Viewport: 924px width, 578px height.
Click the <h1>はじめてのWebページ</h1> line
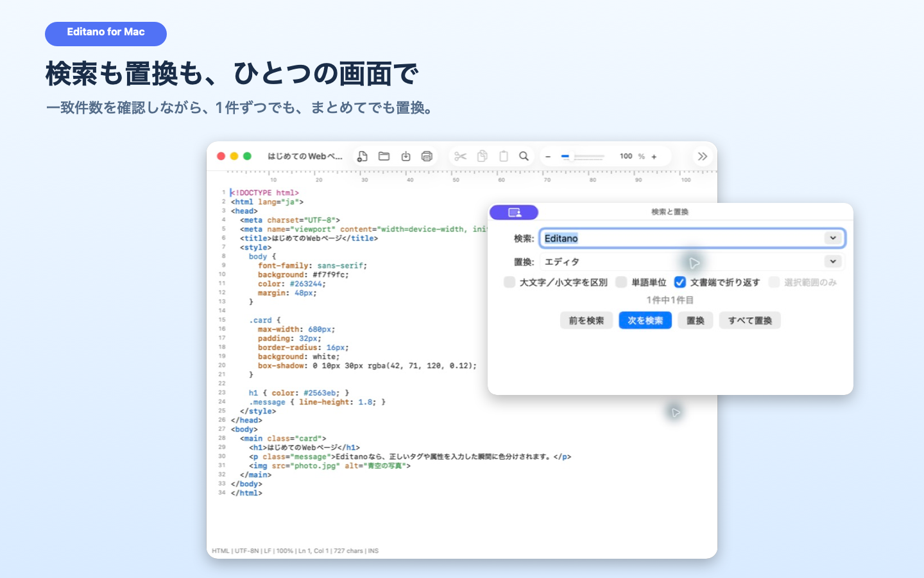[x=304, y=448]
